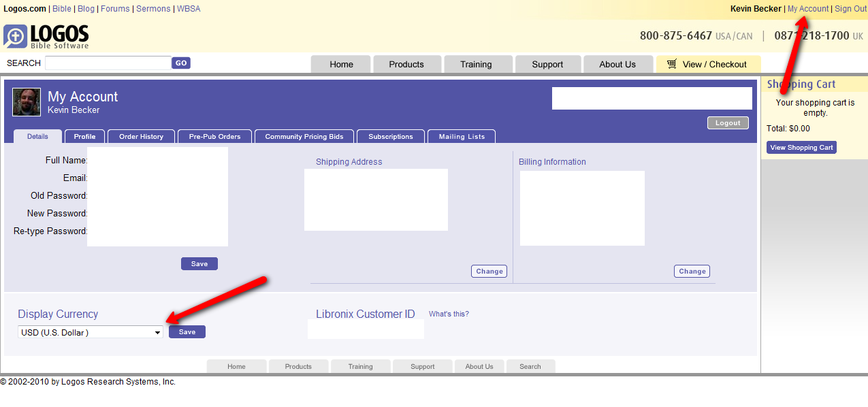This screenshot has height=407, width=868.
Task: Click the Logos Bible Software logo
Action: pos(46,36)
